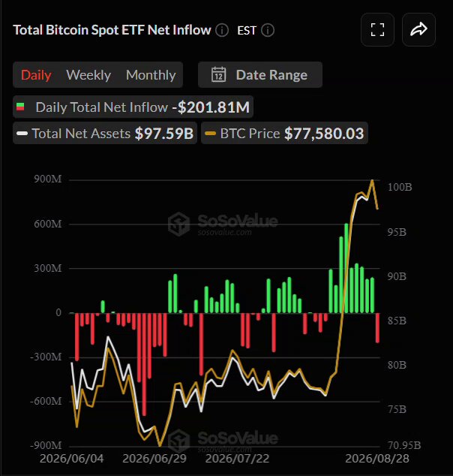Select the Daily tab

36,75
